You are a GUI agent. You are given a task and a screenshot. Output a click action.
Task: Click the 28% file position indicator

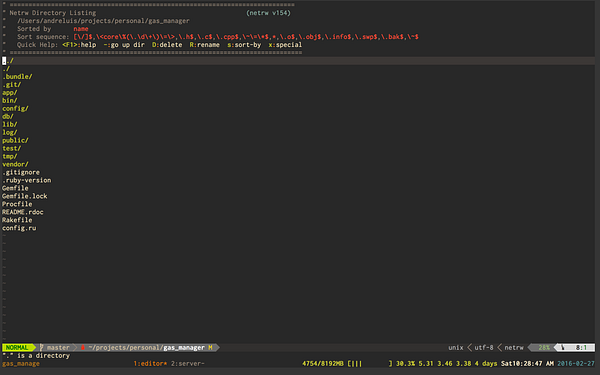pos(544,347)
